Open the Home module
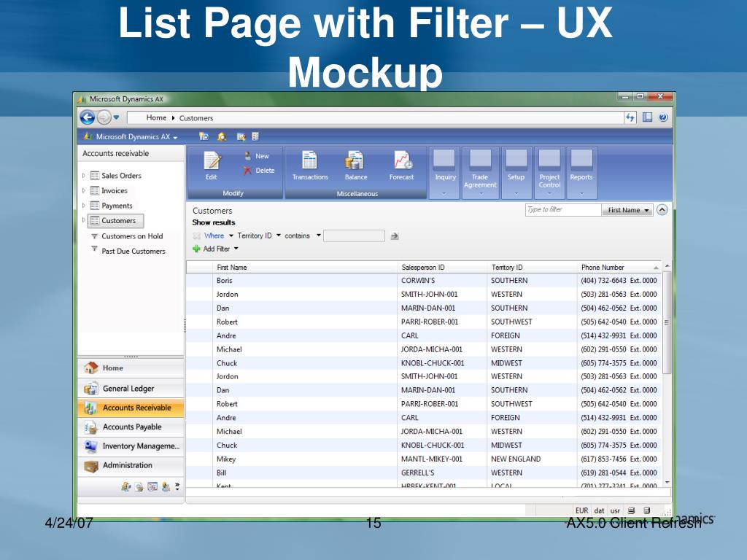The width and height of the screenshot is (747, 560). tap(131, 368)
